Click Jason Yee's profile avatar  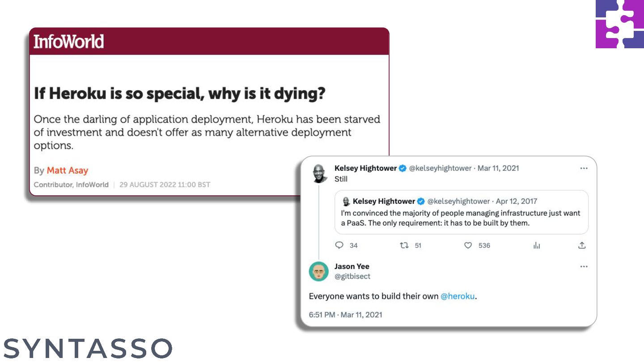[319, 271]
